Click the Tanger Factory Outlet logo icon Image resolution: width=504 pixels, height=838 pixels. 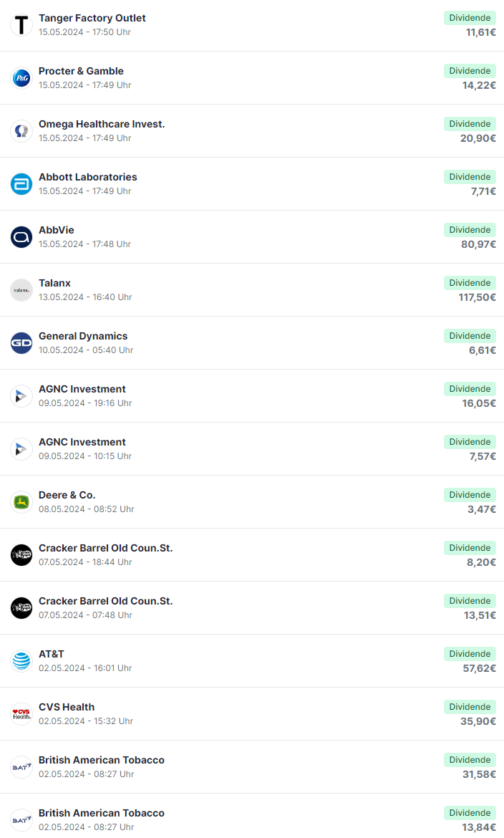coord(21,25)
